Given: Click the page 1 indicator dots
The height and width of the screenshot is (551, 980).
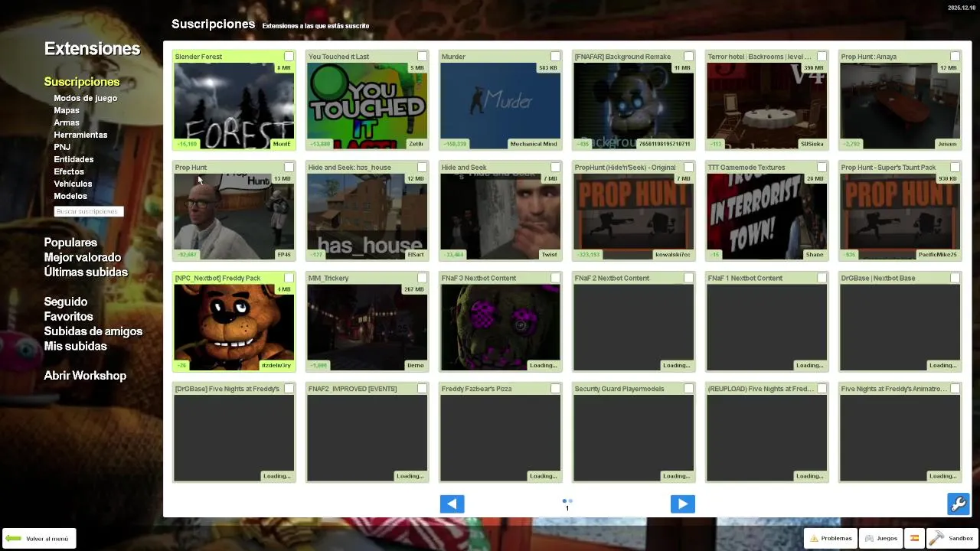Looking at the screenshot, I should 567,501.
